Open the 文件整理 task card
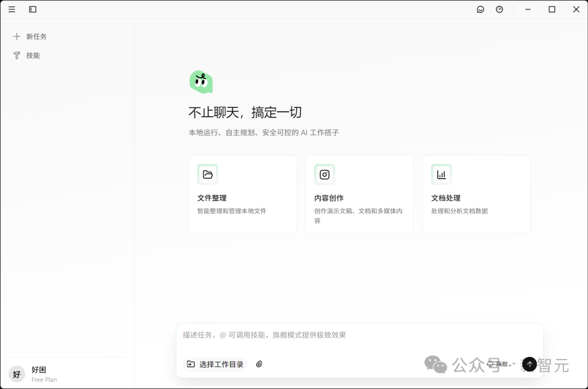Image resolution: width=588 pixels, height=389 pixels. point(242,194)
